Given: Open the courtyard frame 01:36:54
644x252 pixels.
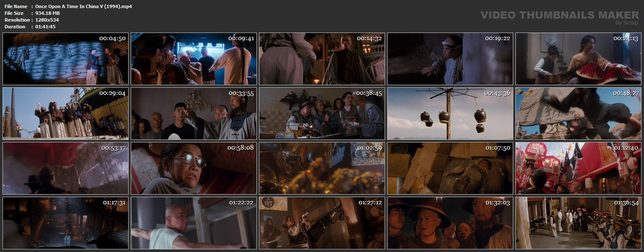Looking at the screenshot, I should coord(579,223).
